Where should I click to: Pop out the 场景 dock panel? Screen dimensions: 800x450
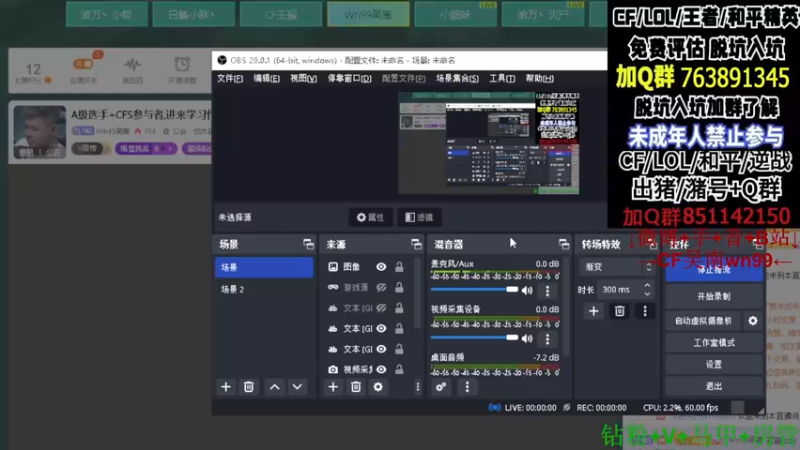308,244
